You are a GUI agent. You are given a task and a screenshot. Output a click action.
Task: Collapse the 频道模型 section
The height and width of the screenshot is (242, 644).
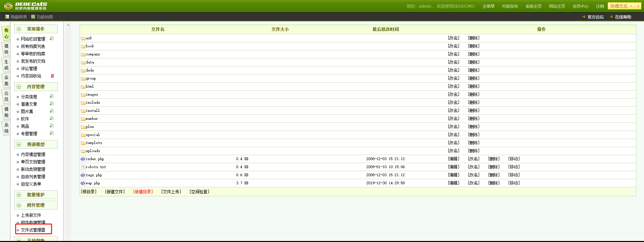(x=19, y=144)
